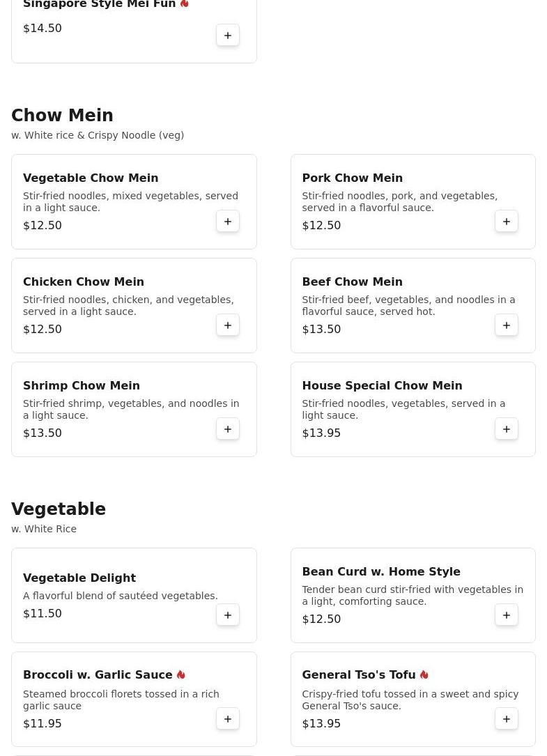Screen dimensions: 547x756
Task: Add Bean Curd w. Home Style
Action: pos(507,615)
